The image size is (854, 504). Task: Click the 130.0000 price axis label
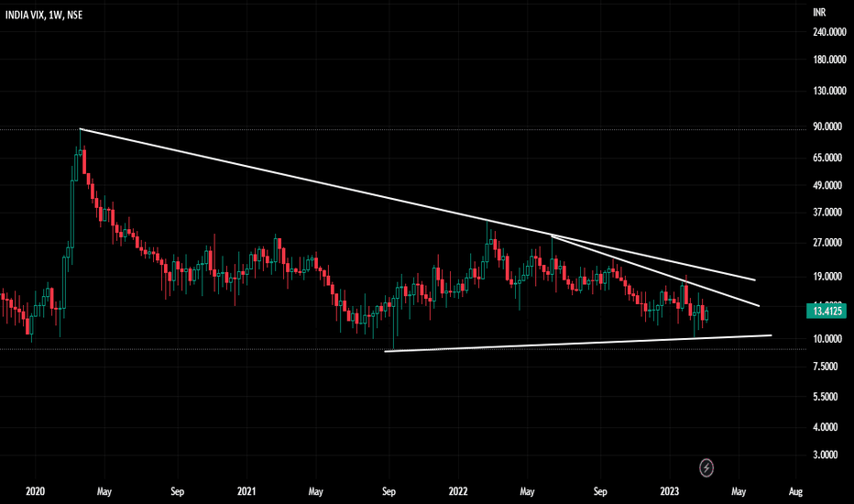pyautogui.click(x=829, y=91)
